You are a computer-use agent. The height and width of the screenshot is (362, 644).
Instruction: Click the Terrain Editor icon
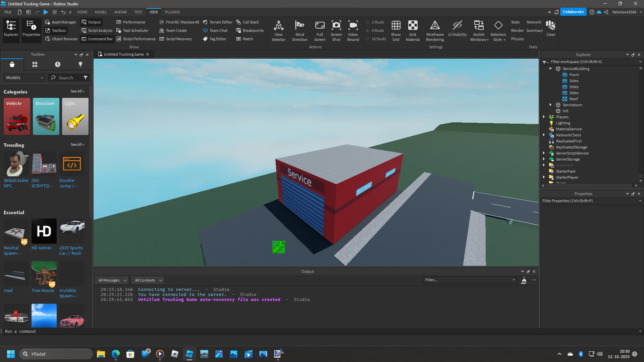205,22
